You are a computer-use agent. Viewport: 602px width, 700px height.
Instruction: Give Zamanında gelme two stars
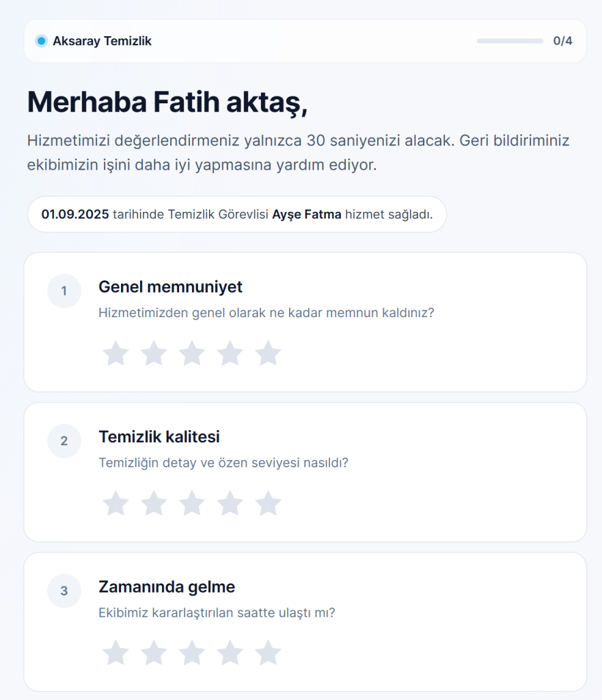154,653
